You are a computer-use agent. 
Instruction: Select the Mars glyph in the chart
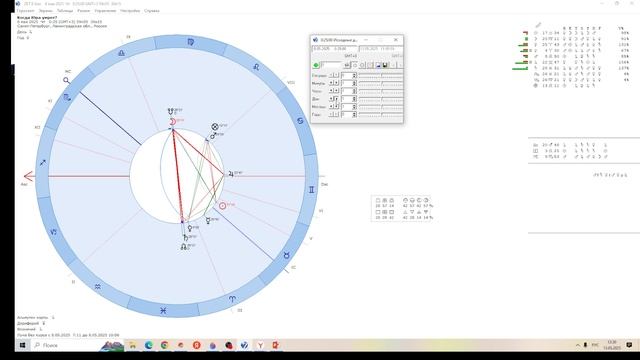(213, 136)
